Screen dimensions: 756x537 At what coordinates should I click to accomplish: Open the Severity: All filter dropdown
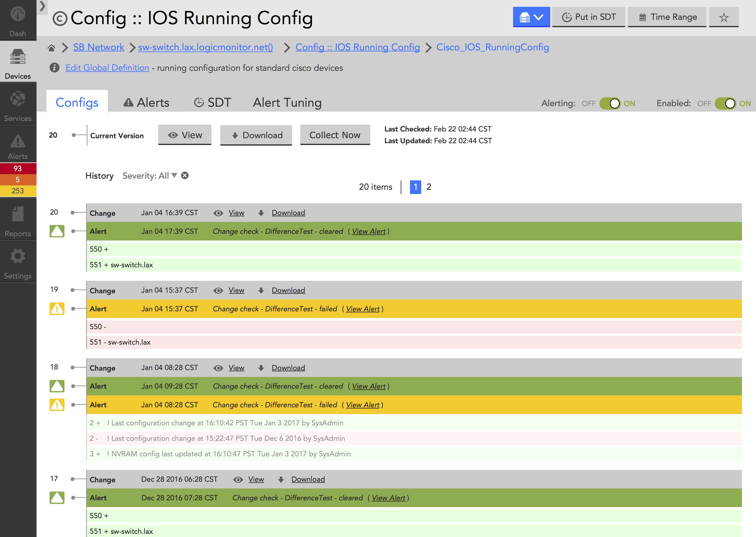click(150, 176)
